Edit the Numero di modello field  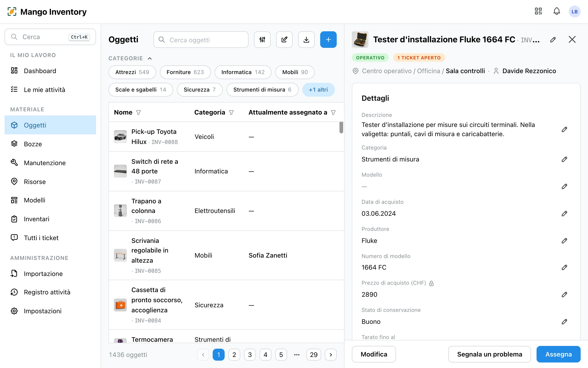point(564,267)
